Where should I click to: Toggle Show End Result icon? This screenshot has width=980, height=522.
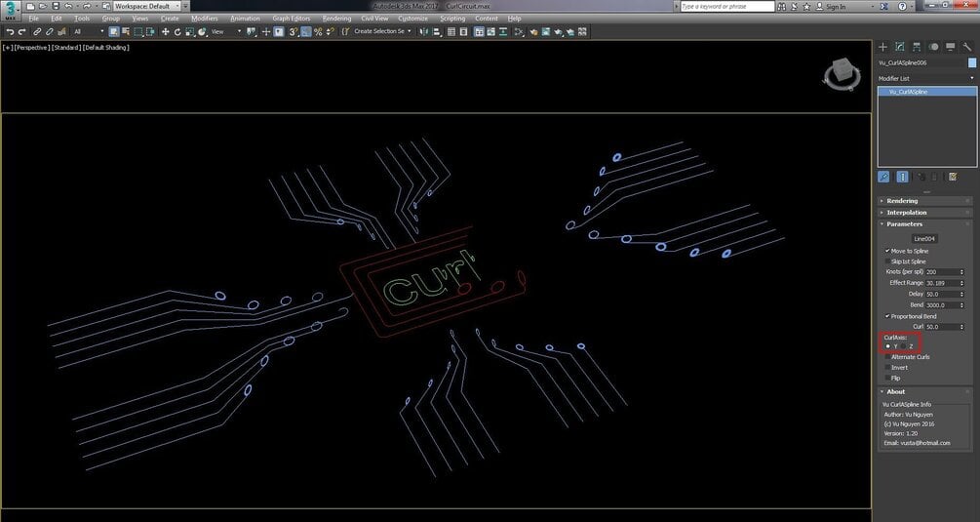pyautogui.click(x=903, y=177)
